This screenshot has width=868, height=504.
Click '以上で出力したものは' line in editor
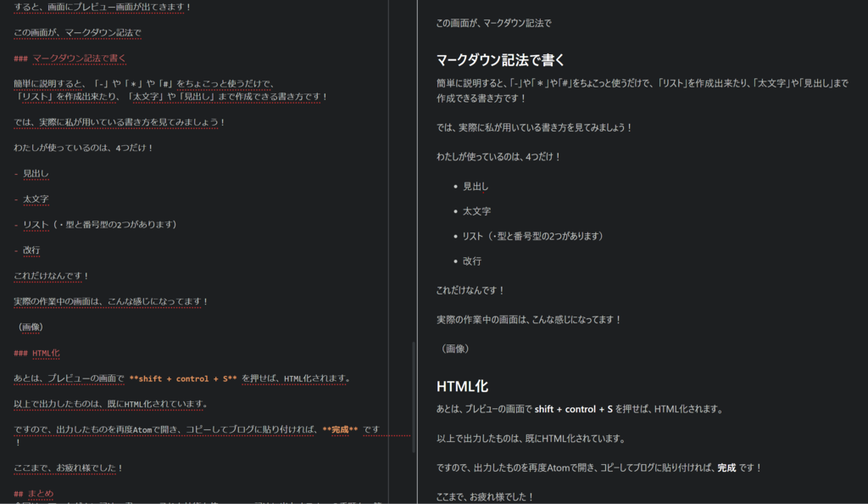111,404
